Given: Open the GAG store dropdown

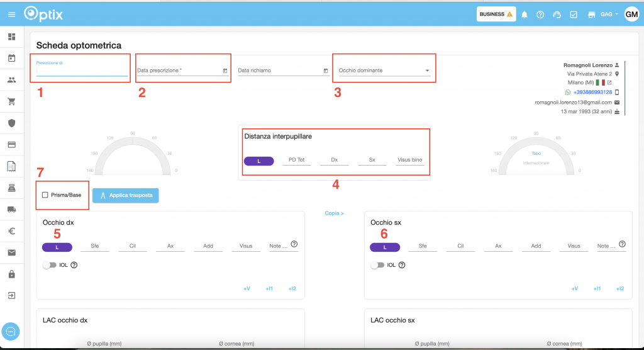Looking at the screenshot, I should tap(609, 14).
